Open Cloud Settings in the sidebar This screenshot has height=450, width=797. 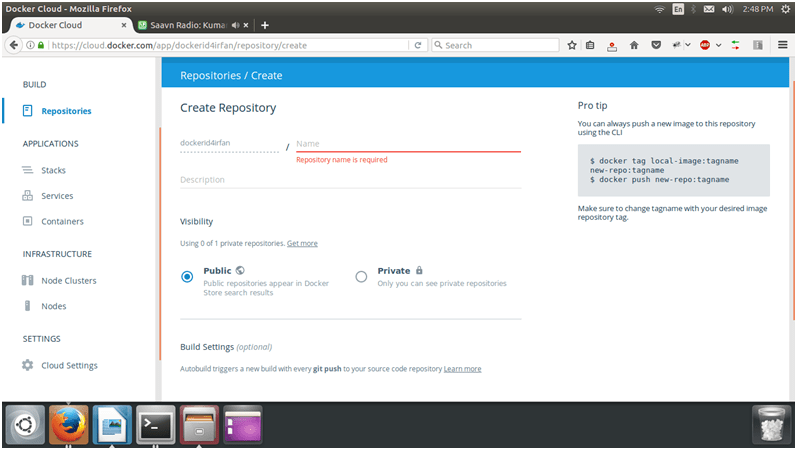(x=69, y=366)
